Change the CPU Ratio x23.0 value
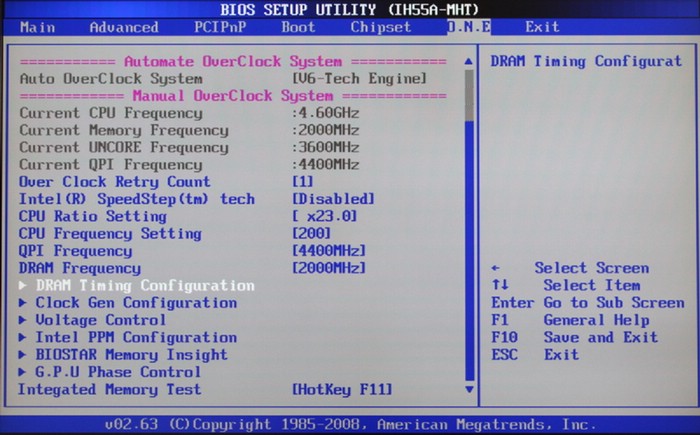Screen dimensions: 700x435 pyautogui.click(x=325, y=216)
